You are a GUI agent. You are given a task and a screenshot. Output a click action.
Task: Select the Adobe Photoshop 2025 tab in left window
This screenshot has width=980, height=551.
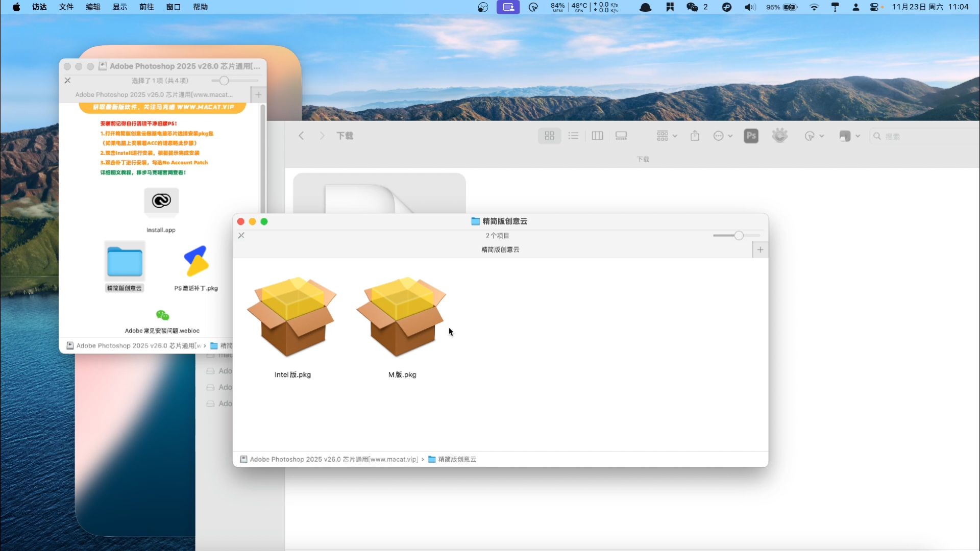tap(155, 94)
